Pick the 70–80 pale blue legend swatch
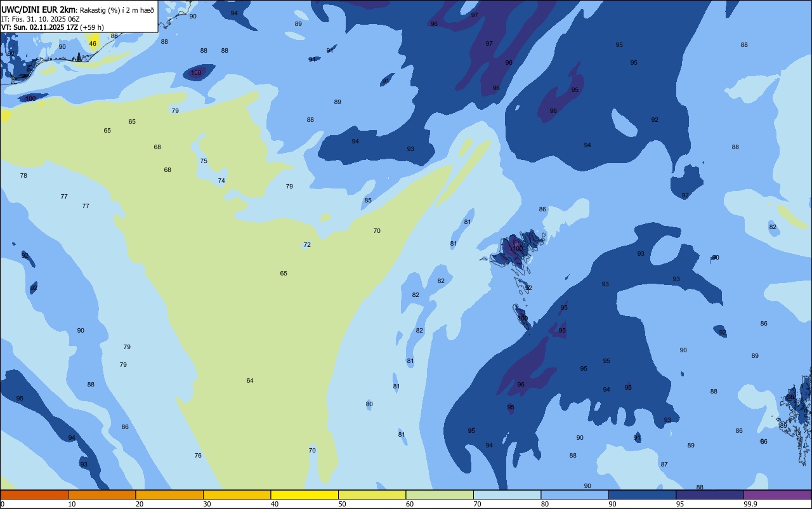812x509 pixels. [x=507, y=494]
